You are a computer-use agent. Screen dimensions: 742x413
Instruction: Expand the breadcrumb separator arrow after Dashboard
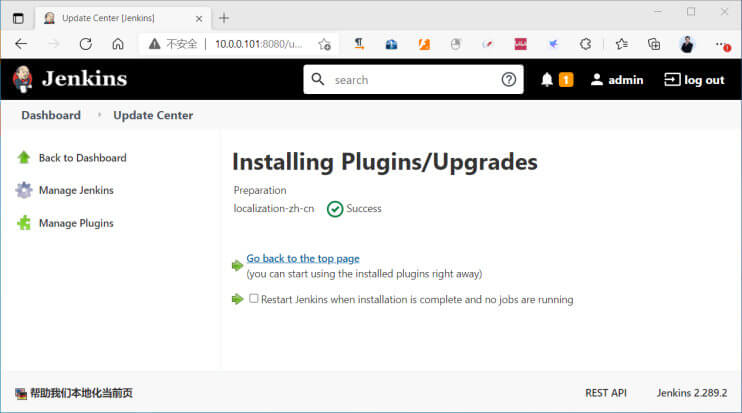coord(99,115)
